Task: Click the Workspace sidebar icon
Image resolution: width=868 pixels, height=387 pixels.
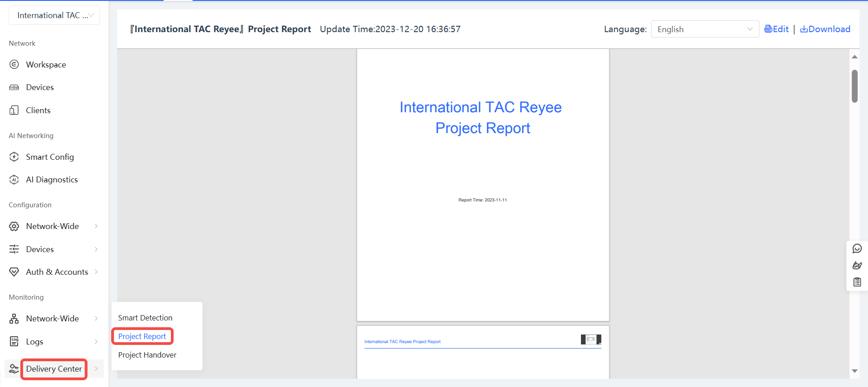Action: (14, 65)
